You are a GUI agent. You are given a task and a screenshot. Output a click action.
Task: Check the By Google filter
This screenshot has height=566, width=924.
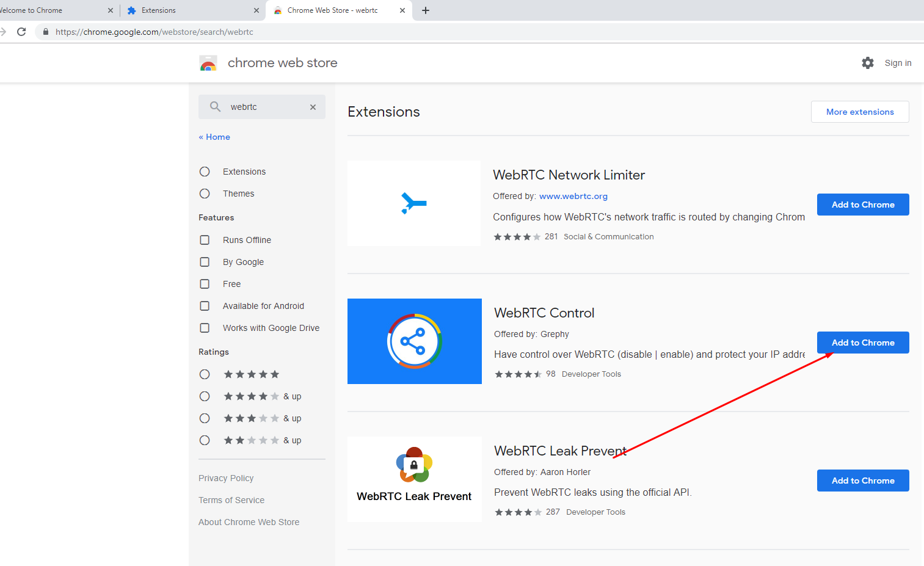(205, 262)
